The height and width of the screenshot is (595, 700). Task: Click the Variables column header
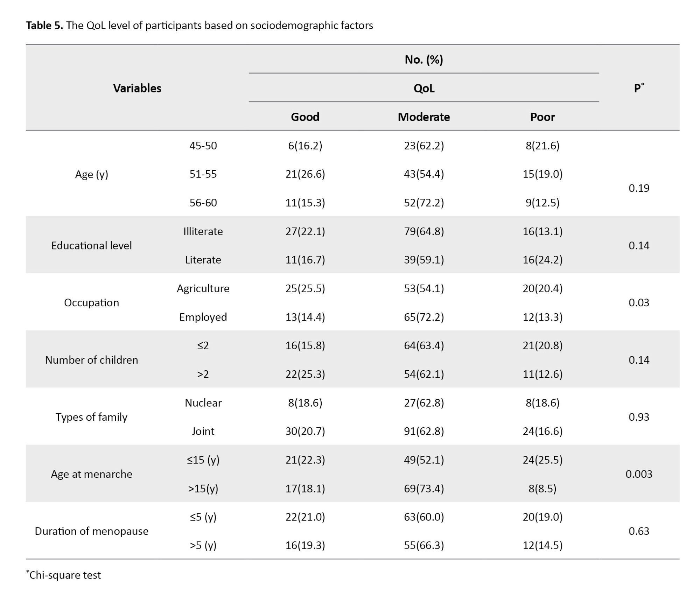point(137,88)
